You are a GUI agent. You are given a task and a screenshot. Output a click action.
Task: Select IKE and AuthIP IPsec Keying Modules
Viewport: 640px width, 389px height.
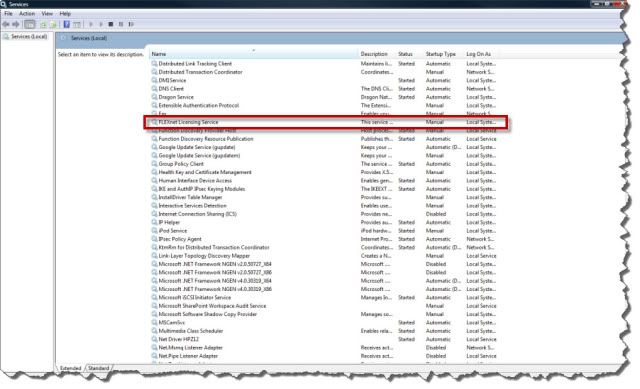point(202,189)
